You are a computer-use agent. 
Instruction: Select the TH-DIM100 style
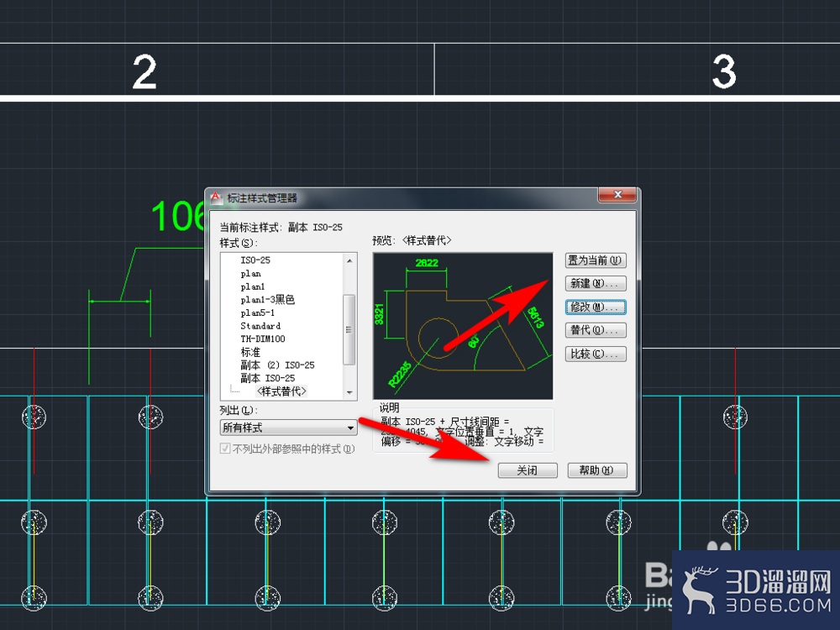(262, 339)
